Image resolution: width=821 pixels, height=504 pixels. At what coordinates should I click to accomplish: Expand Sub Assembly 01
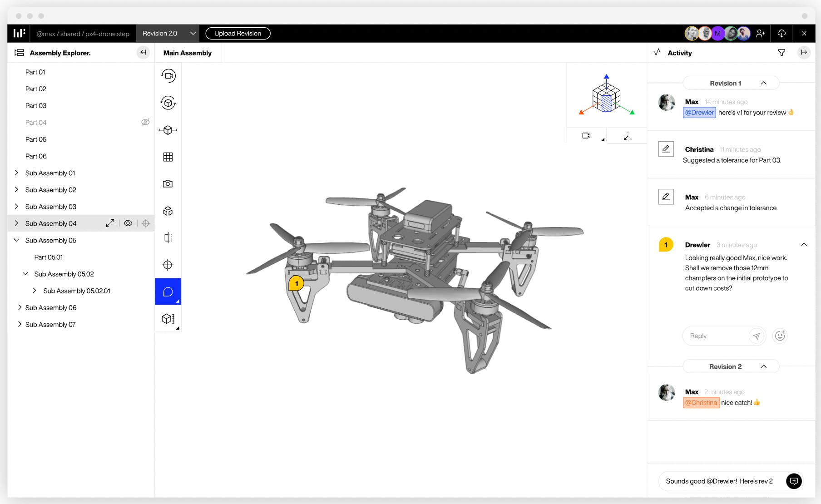click(x=16, y=173)
